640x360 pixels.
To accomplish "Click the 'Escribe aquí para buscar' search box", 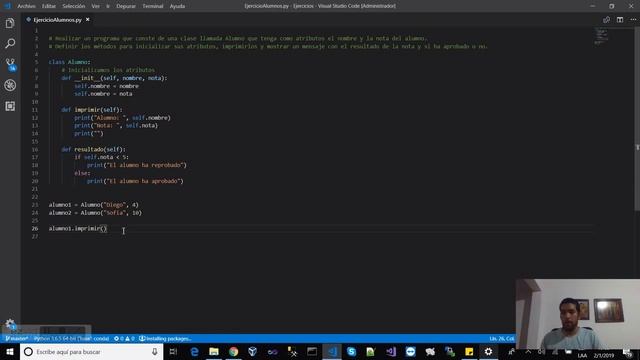I will pos(91,351).
